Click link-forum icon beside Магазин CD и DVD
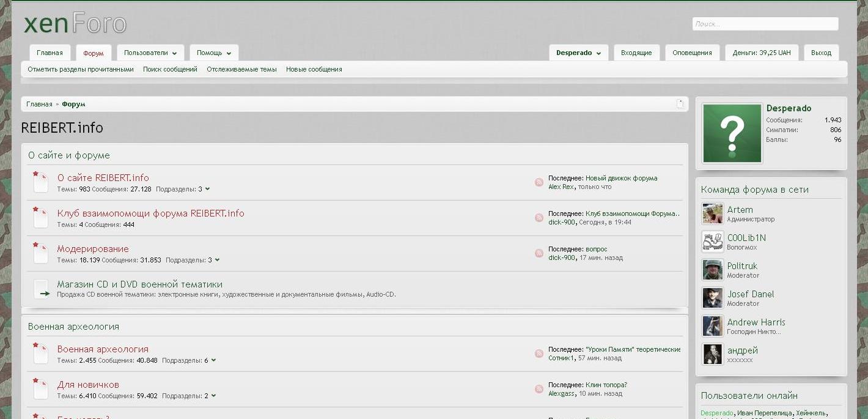Image resolution: width=868 pixels, height=419 pixels. [x=40, y=289]
